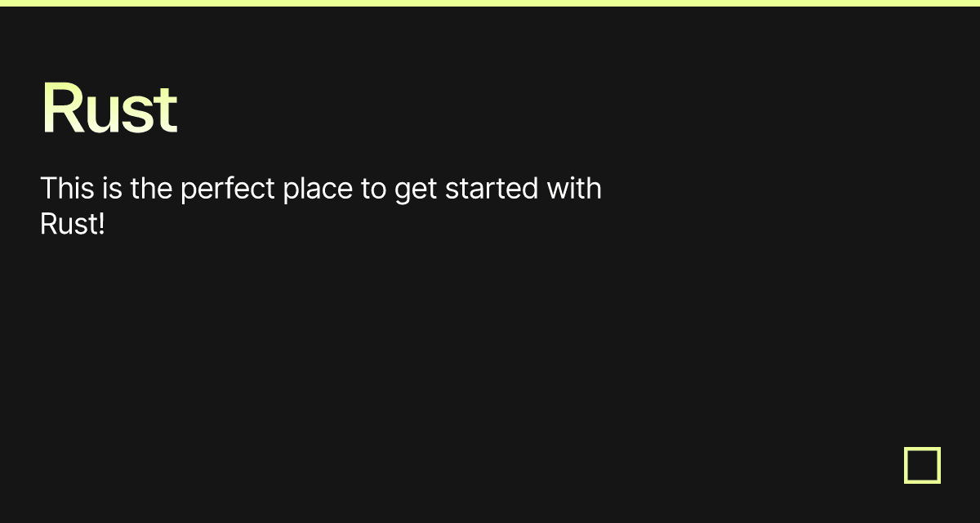Image resolution: width=980 pixels, height=523 pixels.
Task: Click the word This starting the description
Action: tap(67, 189)
